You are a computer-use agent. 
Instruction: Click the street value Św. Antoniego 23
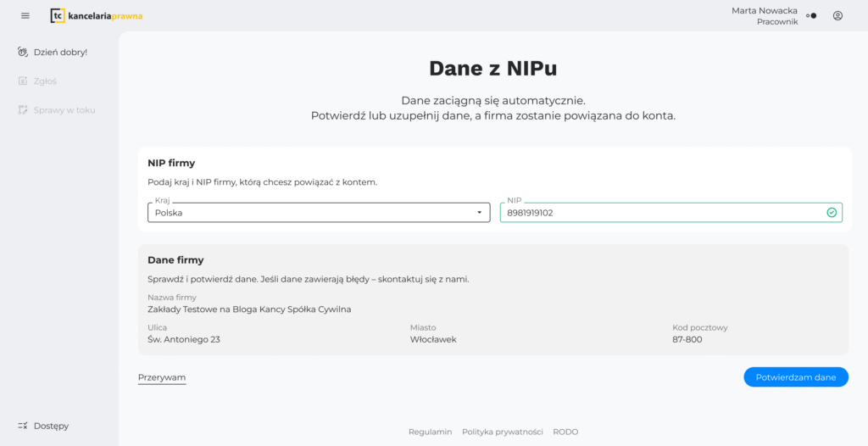pos(184,339)
